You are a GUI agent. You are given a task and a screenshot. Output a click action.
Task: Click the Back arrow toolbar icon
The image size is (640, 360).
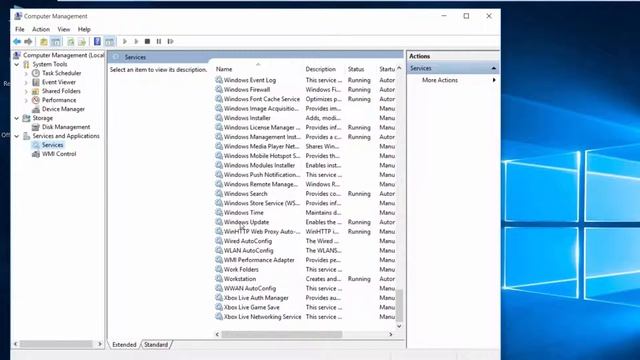click(x=17, y=41)
